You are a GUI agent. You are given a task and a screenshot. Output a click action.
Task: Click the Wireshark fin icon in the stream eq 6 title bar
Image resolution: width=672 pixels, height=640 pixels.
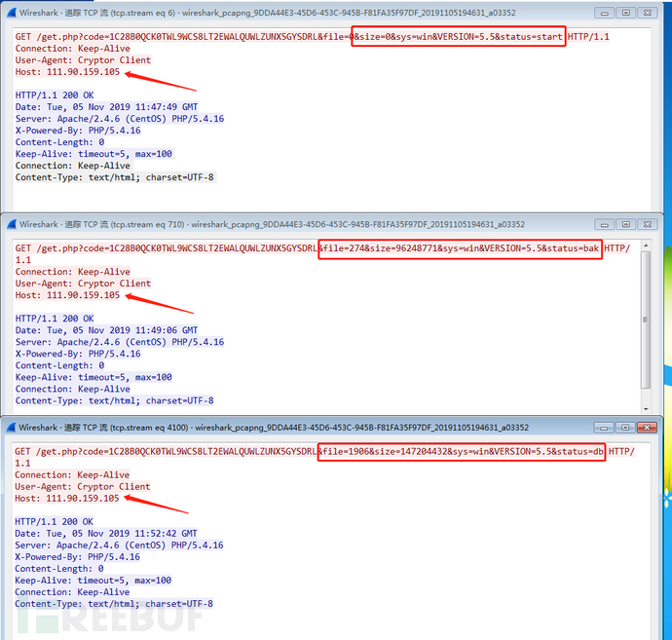click(12, 13)
